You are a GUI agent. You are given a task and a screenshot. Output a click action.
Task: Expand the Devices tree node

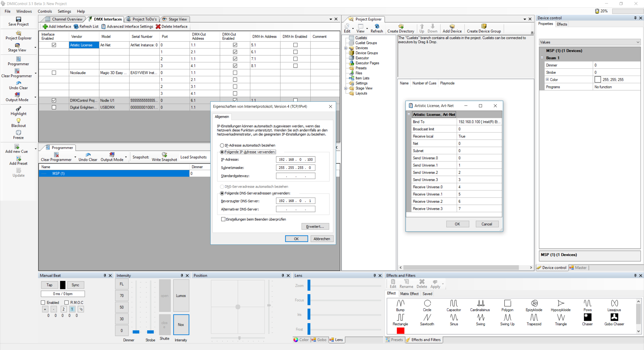point(346,48)
